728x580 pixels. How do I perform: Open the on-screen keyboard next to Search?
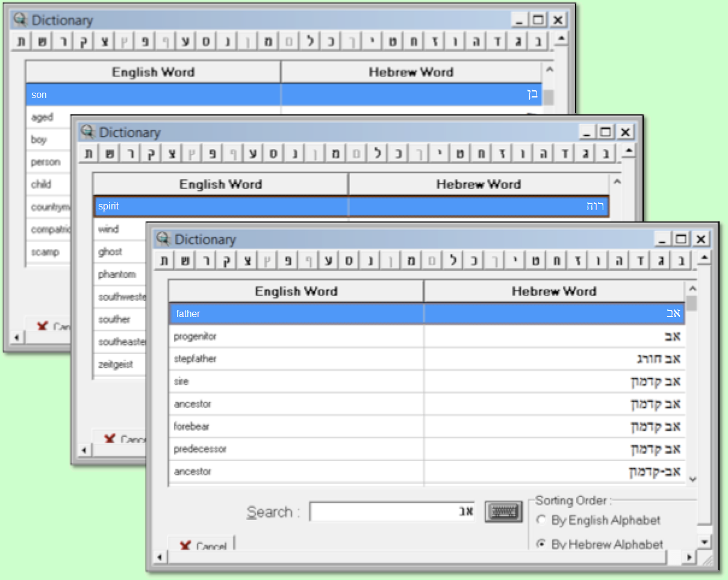[x=503, y=512]
